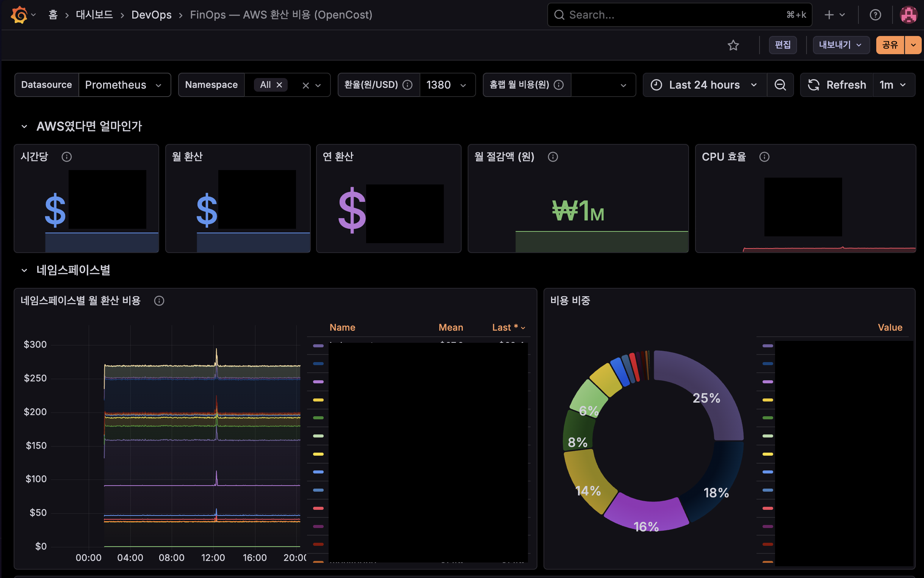This screenshot has width=924, height=578.
Task: Open the 비용 비중 panel title
Action: [x=570, y=301]
